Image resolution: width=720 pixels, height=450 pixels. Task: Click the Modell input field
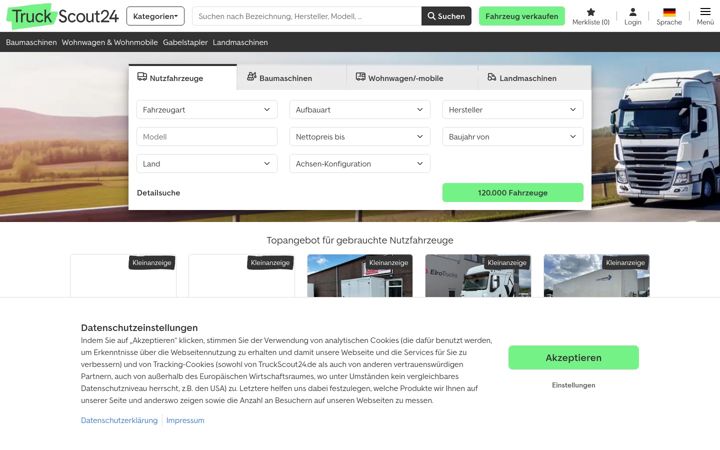(x=207, y=137)
